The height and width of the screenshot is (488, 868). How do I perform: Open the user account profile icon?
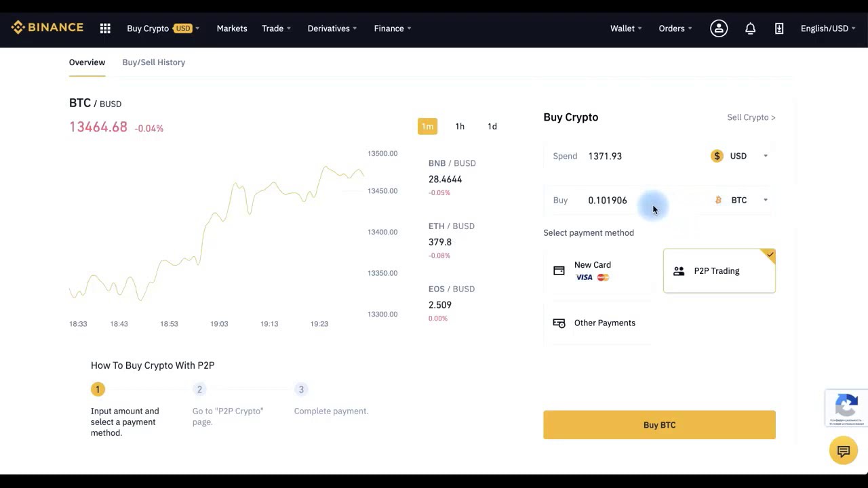pos(719,28)
